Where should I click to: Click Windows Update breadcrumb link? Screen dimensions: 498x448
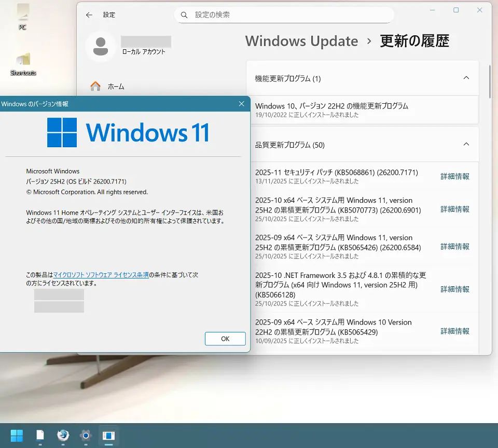click(x=301, y=41)
